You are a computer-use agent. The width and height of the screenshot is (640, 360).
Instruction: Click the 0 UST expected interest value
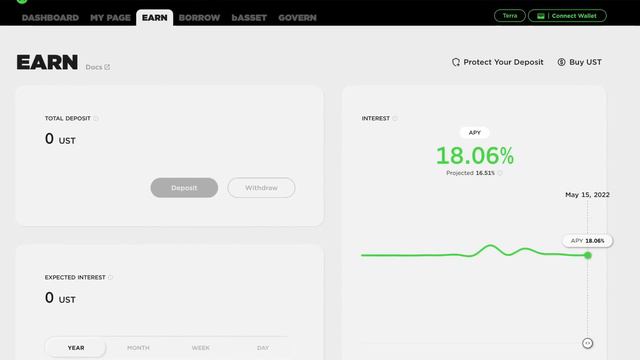60,298
